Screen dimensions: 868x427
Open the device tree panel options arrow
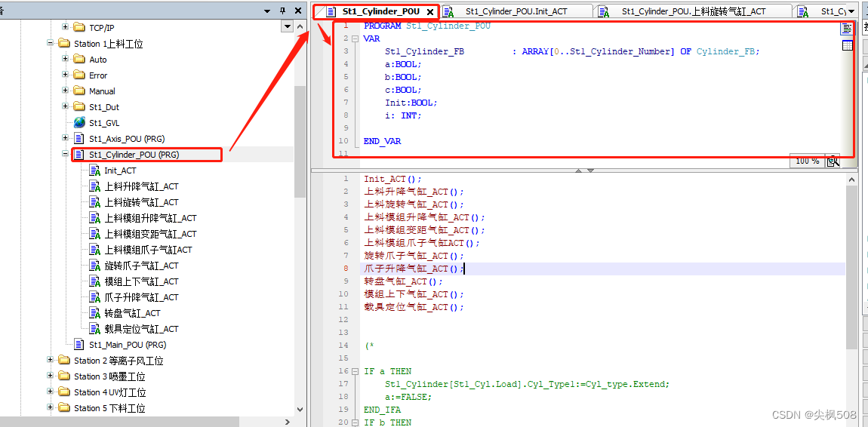pos(267,11)
